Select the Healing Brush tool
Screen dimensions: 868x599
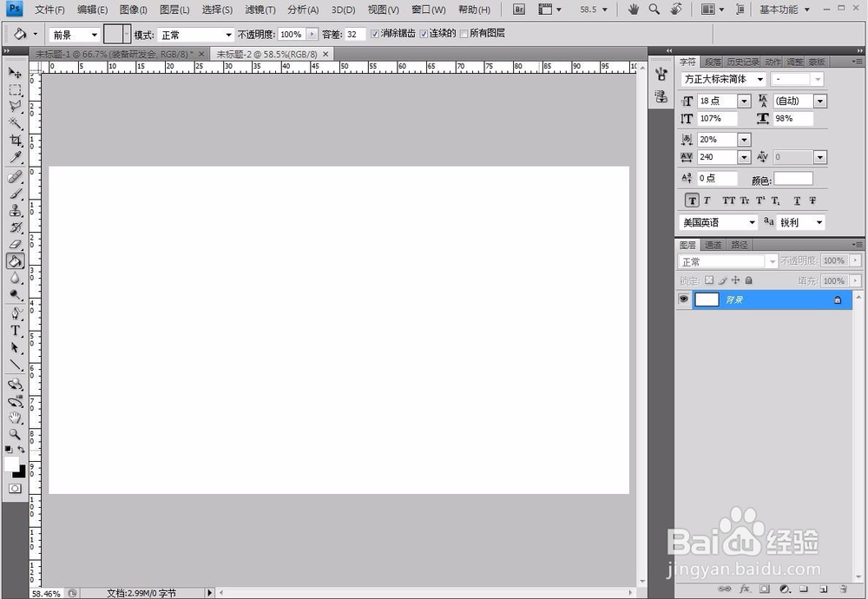click(x=15, y=177)
